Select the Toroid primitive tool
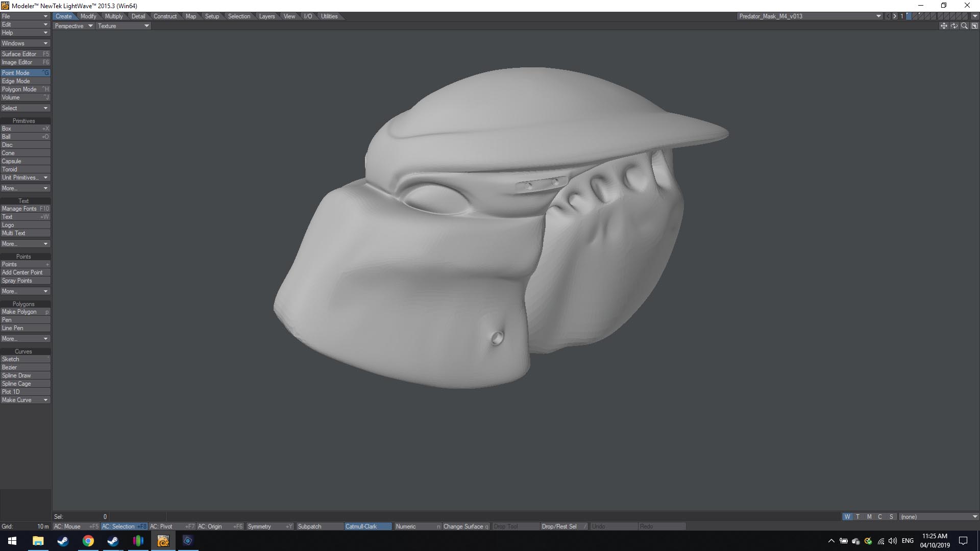The image size is (980, 551). [25, 169]
